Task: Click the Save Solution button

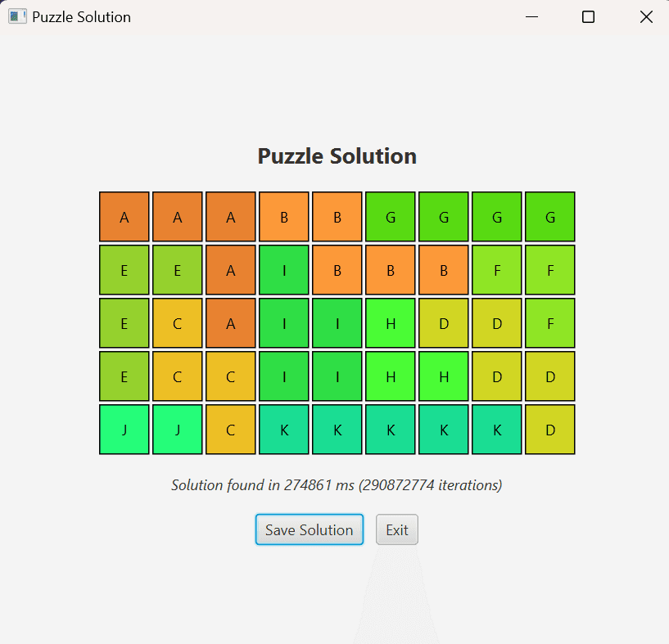Action: coord(309,529)
